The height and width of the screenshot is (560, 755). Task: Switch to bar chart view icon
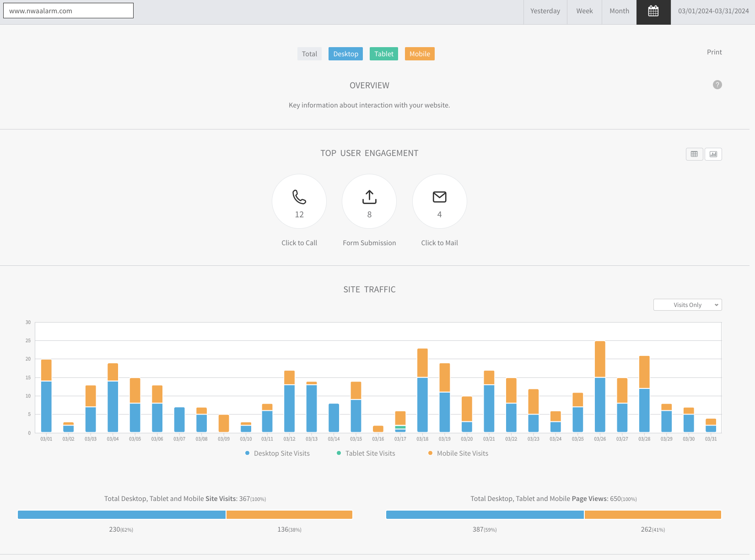tap(713, 154)
